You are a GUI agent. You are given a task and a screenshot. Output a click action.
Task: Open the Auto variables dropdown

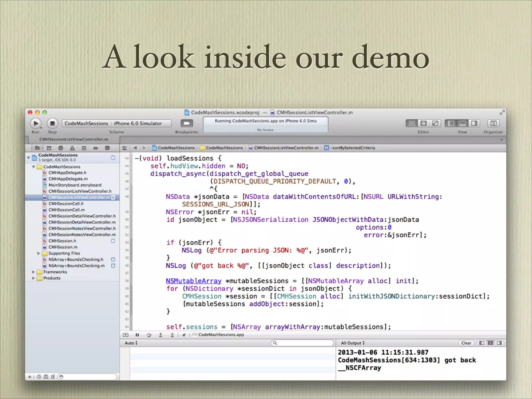click(131, 343)
